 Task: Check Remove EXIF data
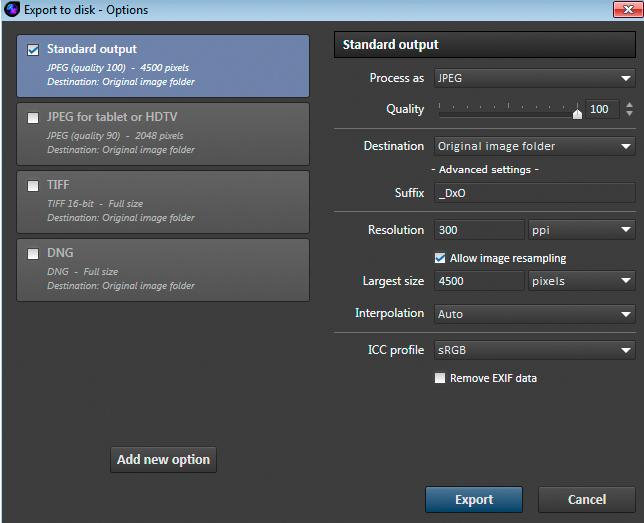(440, 378)
